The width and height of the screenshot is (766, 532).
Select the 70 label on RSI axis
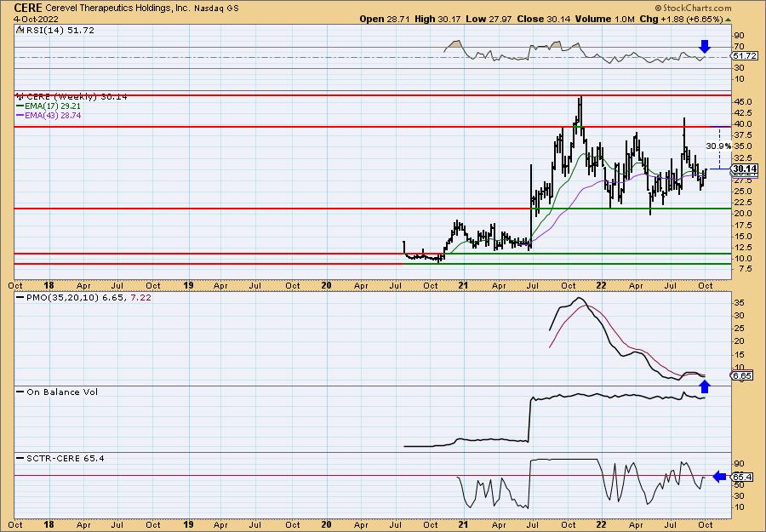click(739, 48)
